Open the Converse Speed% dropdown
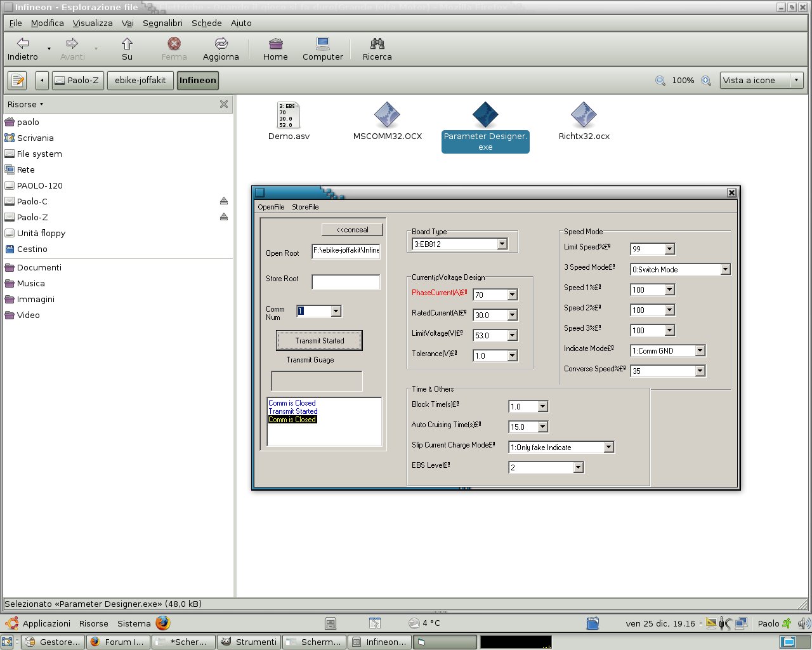 pos(700,371)
